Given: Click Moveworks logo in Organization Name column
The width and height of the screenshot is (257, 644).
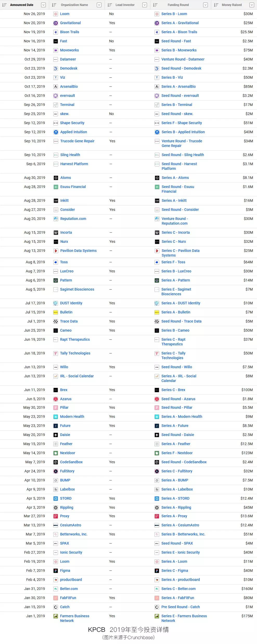Looking at the screenshot, I should 55,50.
